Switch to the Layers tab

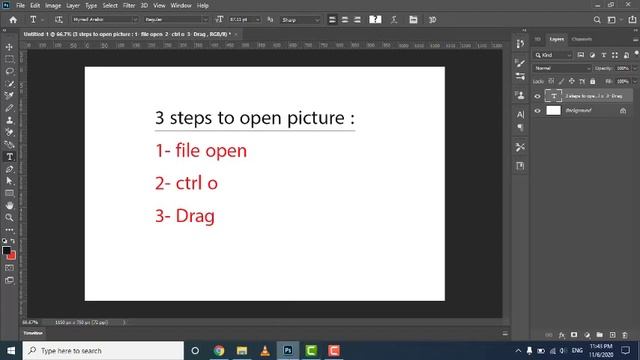pos(556,39)
